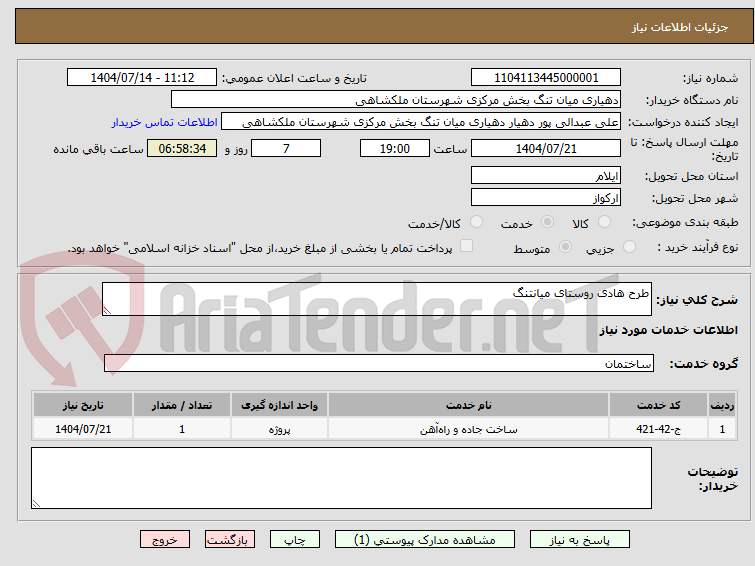
Task: Click the response deadline date field 1404/07/21
Action: 546,148
